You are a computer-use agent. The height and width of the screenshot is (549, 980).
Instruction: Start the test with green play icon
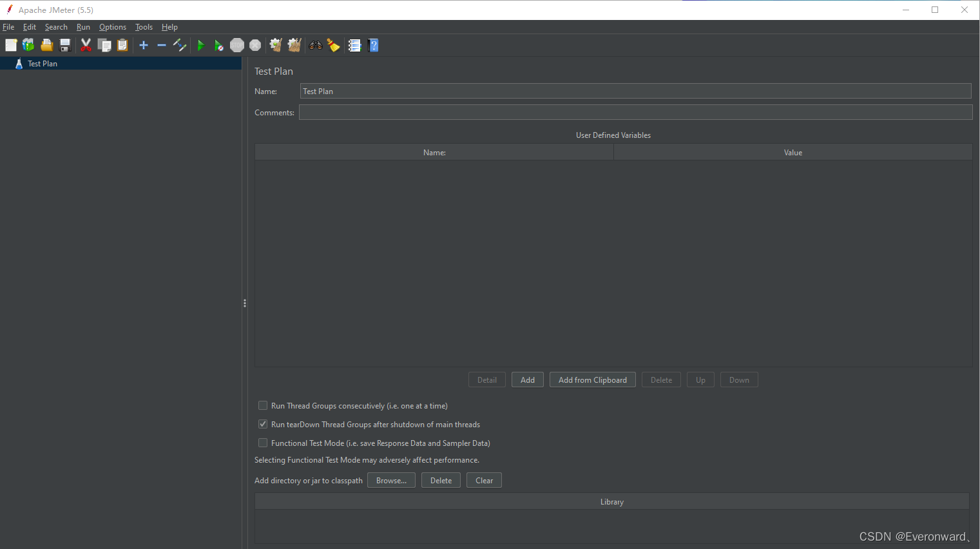pyautogui.click(x=201, y=45)
